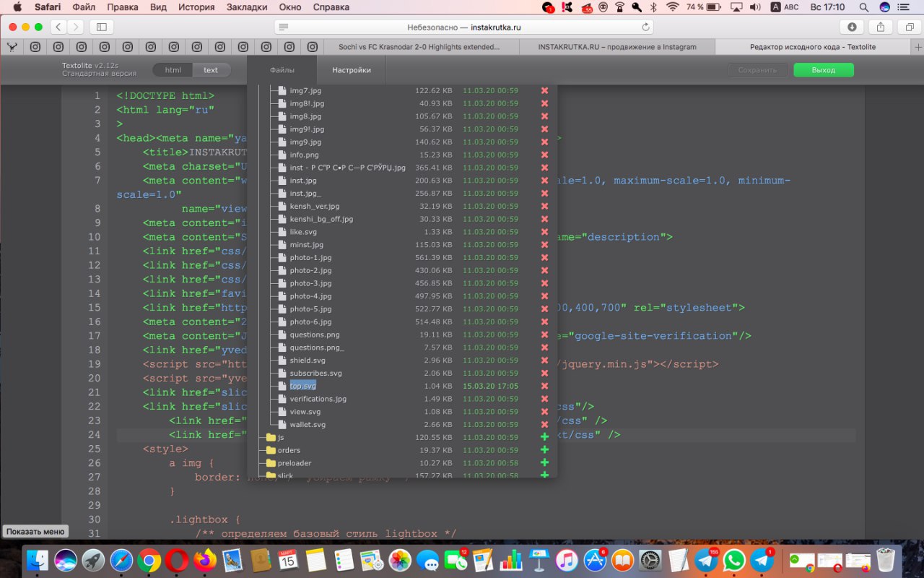Open System Preferences from the Dock
Image resolution: width=924 pixels, height=578 pixels.
(x=650, y=560)
